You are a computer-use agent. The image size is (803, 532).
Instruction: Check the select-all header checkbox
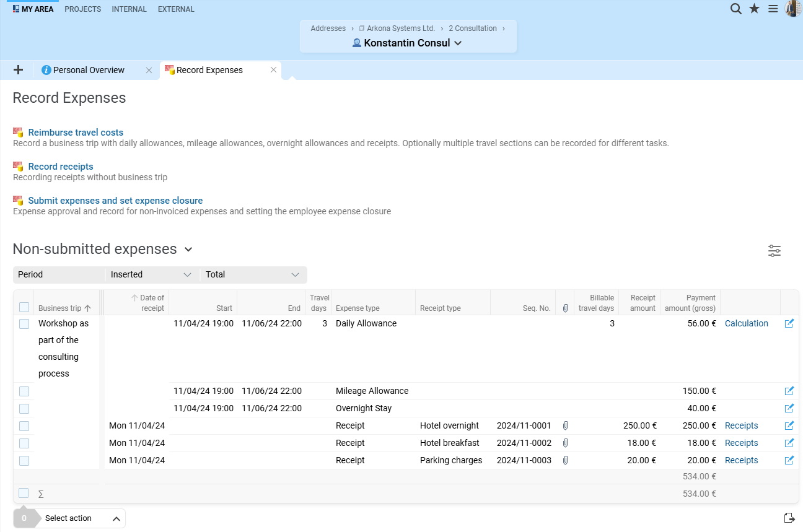click(x=24, y=307)
